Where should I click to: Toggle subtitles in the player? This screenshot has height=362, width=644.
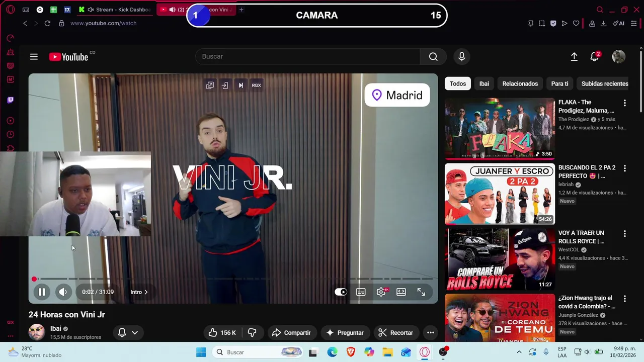(x=361, y=292)
